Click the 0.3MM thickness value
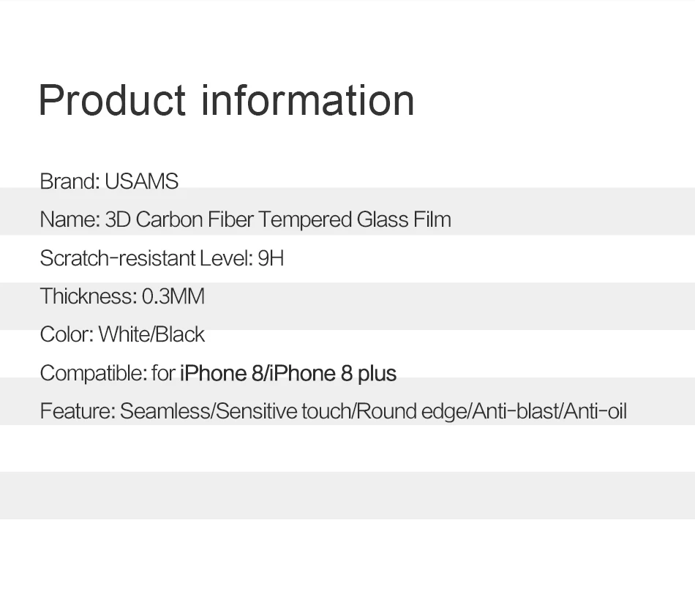 point(173,296)
